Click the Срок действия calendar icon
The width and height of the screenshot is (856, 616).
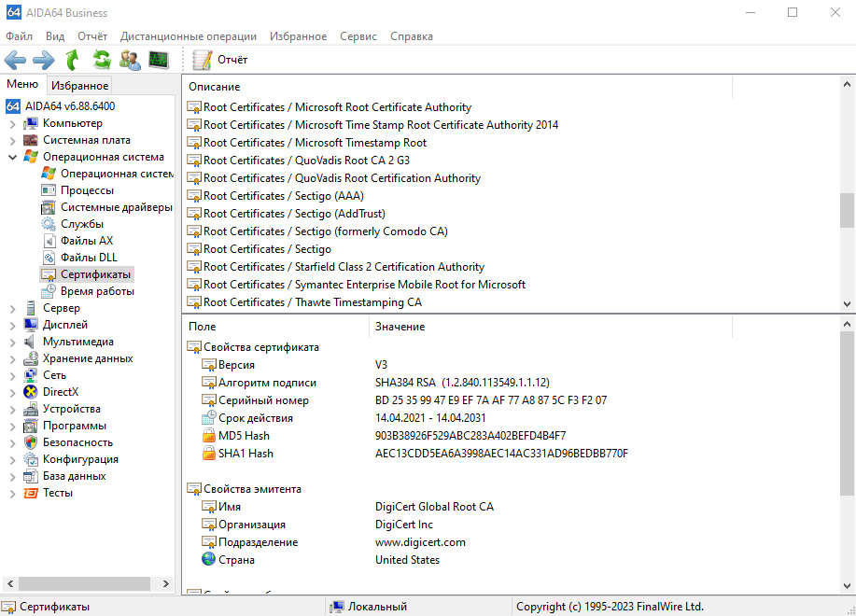(208, 418)
